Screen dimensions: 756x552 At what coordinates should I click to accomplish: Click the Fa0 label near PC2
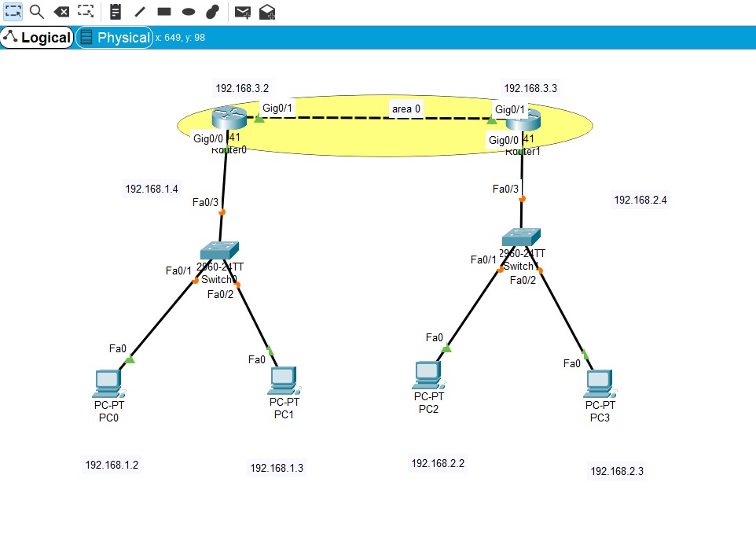point(435,338)
